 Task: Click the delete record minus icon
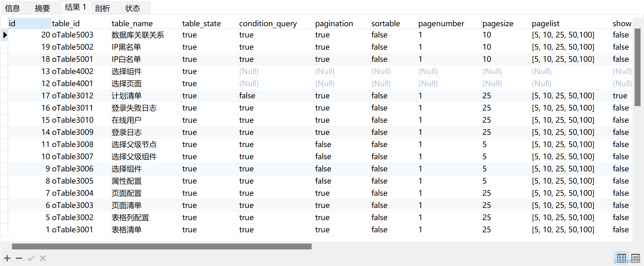point(19,258)
